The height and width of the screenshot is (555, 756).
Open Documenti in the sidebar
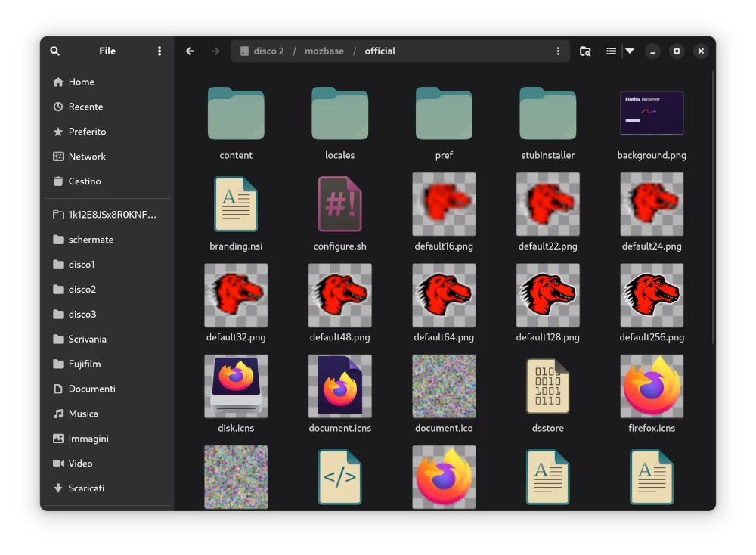[107, 389]
